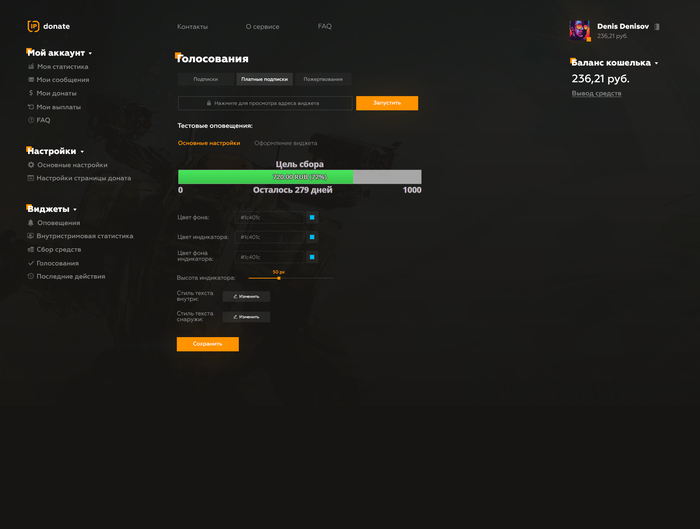The width and height of the screenshot is (700, 529).
Task: Go to Оповещения widget with bell icon
Action: [58, 223]
